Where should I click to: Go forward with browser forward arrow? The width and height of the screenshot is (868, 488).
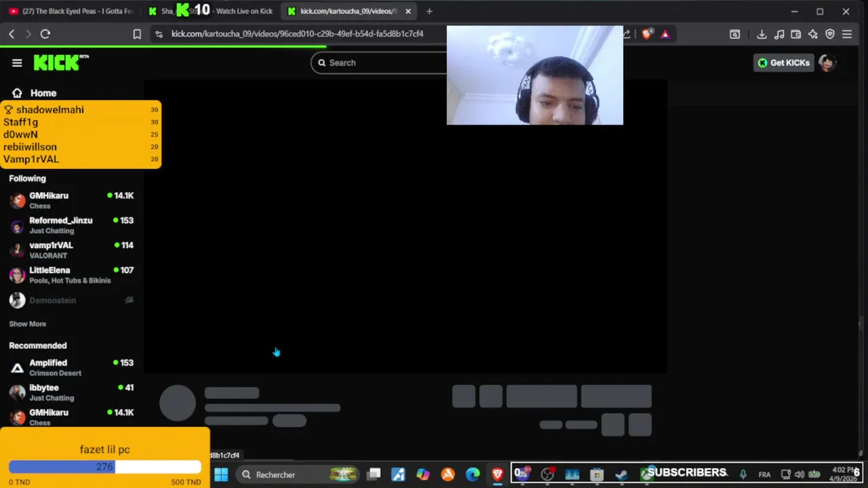click(28, 34)
